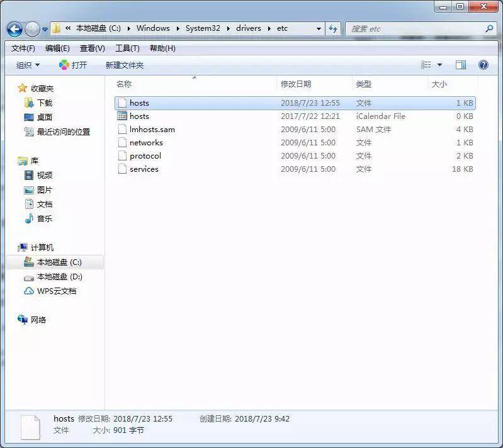Click 收藏夹 star in navigation pane
This screenshot has width=503, height=448.
coord(22,88)
